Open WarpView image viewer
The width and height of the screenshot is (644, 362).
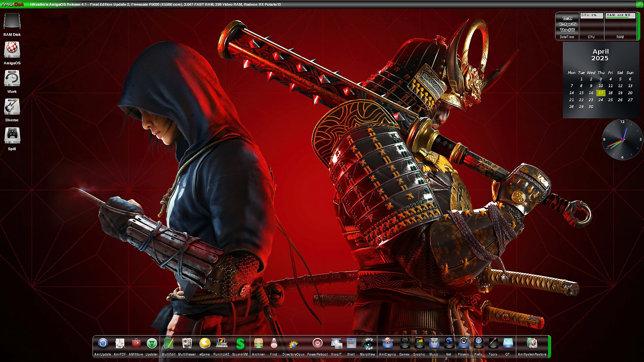(367, 344)
